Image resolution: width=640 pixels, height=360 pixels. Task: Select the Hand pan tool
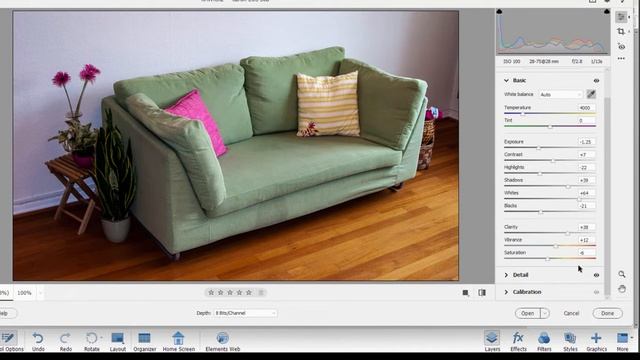tap(622, 289)
